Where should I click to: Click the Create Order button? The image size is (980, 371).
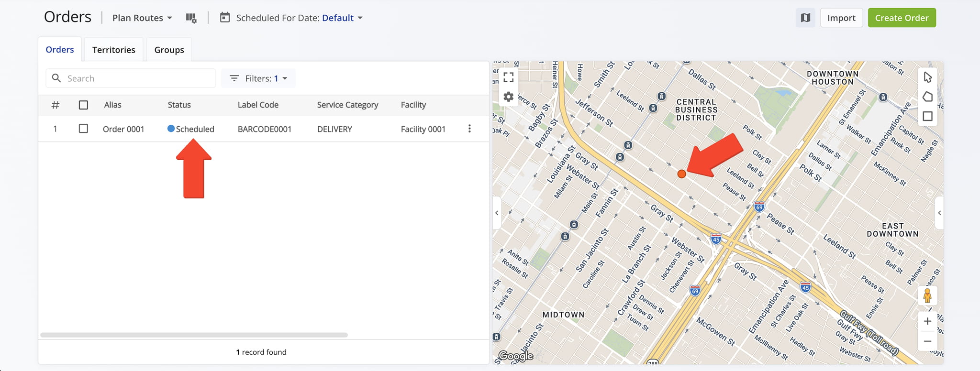pos(902,18)
